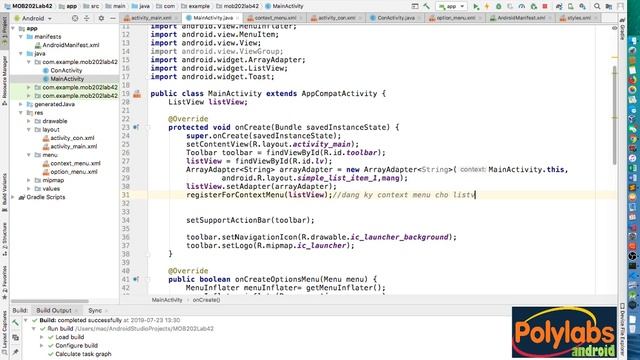Click the layout toggle icon left of hammer

pyautogui.click(x=415, y=6)
